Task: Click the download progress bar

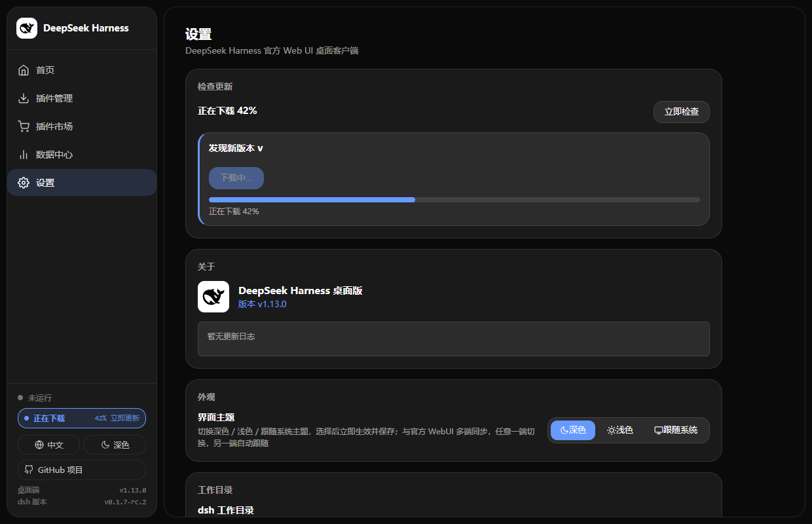Action: coord(454,200)
